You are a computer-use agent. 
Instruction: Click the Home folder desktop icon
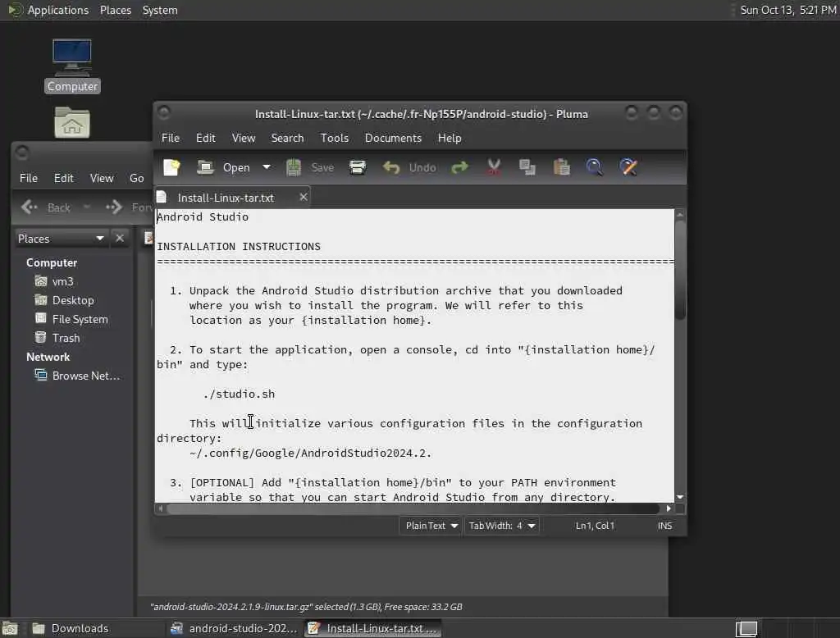point(72,123)
